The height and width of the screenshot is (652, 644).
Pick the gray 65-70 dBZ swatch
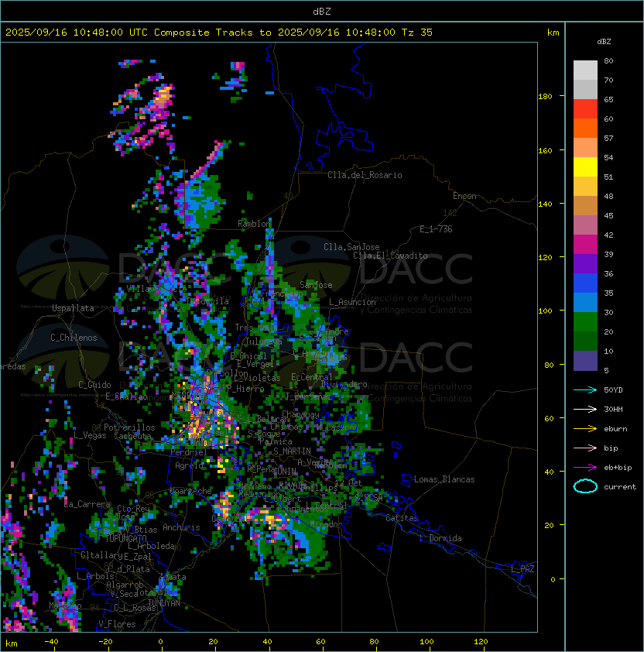pyautogui.click(x=585, y=89)
